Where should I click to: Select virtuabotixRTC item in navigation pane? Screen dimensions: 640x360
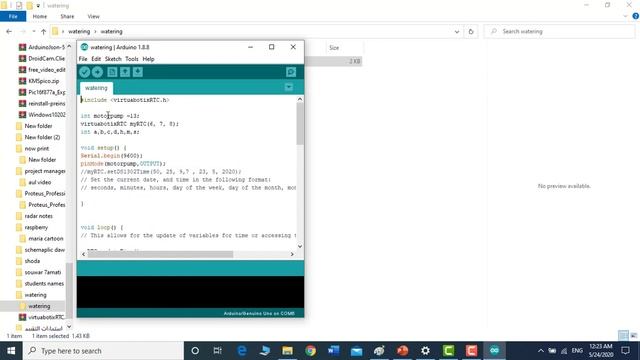click(42, 317)
